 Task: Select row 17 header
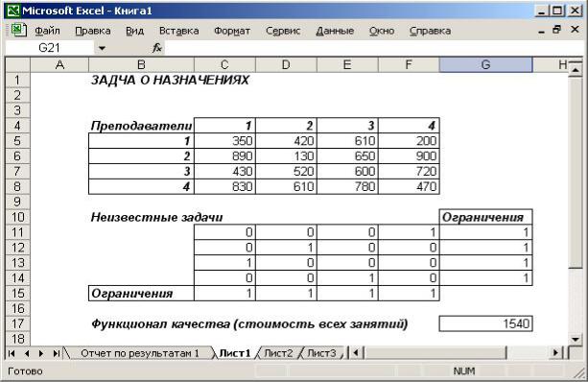pyautogui.click(x=17, y=323)
